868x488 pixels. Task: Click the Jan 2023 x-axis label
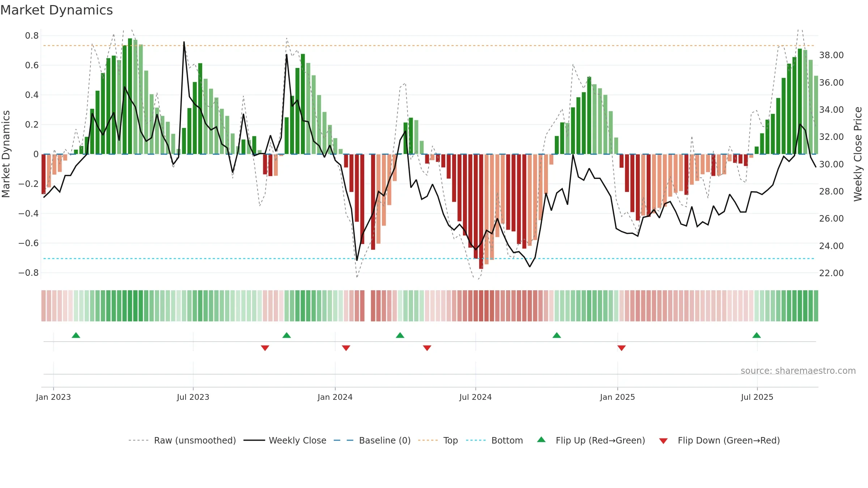coord(54,397)
